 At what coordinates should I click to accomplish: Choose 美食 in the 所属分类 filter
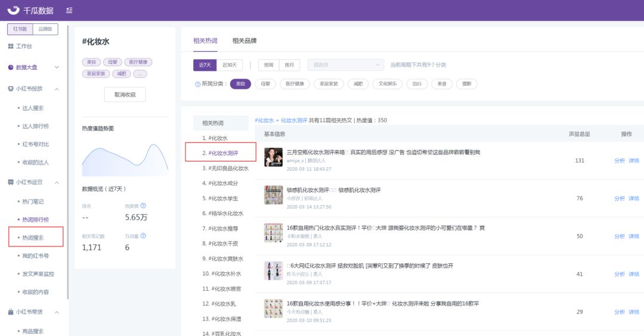click(442, 83)
